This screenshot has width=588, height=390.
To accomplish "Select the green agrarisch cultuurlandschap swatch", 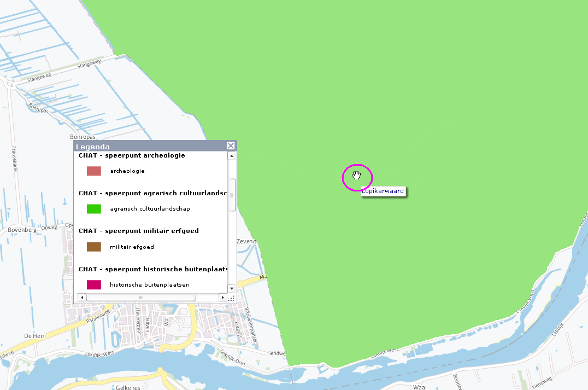I will tap(93, 209).
